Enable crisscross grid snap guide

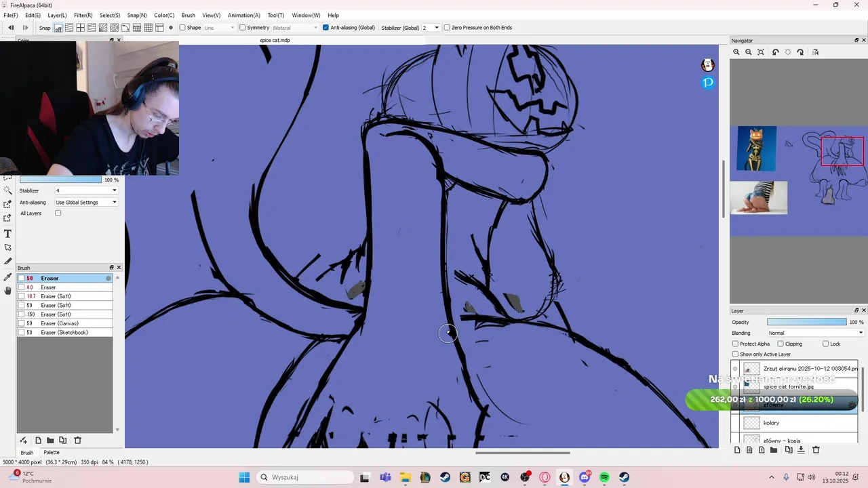click(81, 28)
